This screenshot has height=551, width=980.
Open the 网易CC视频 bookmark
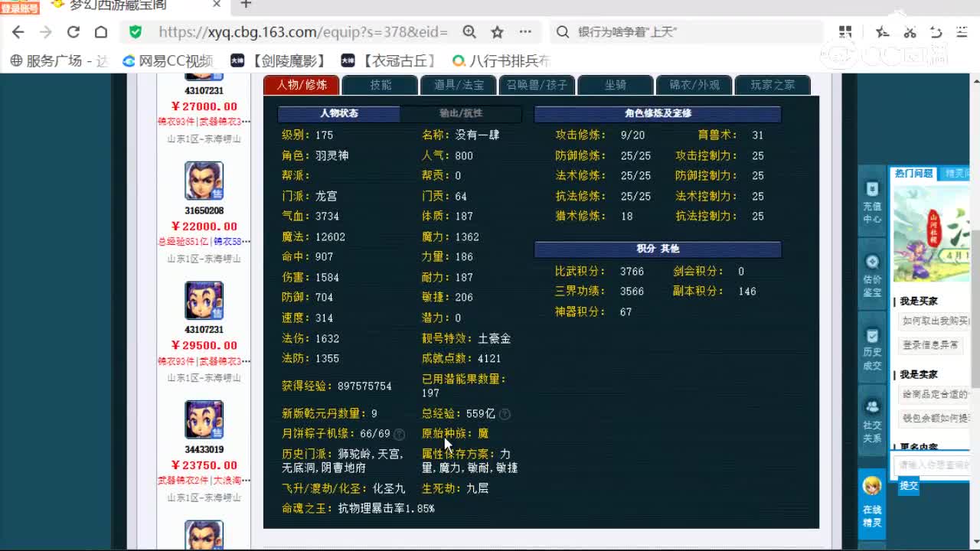tap(168, 60)
